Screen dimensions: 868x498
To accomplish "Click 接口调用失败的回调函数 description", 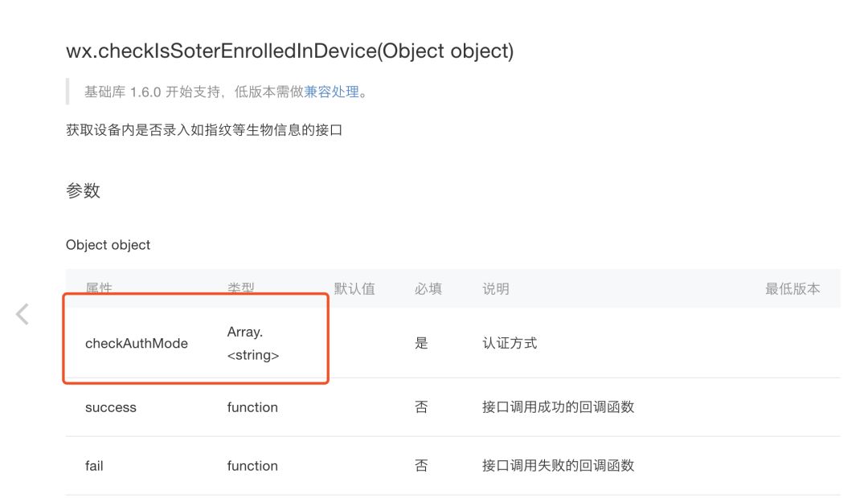I will 558,466.
